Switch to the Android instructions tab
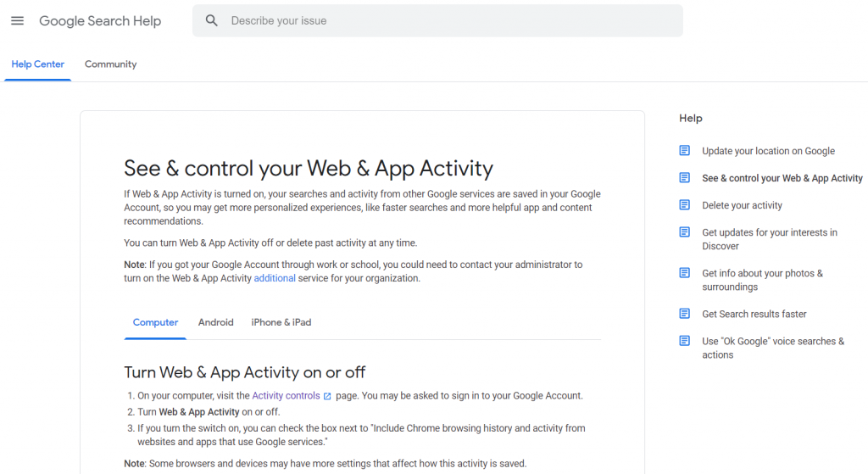This screenshot has height=474, width=868. point(216,322)
